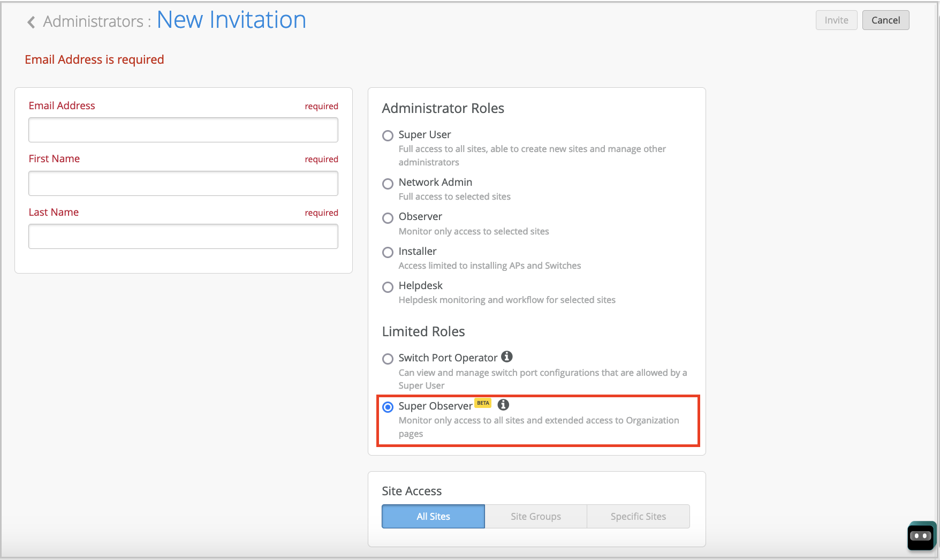
Task: Click the Last Name text box
Action: pos(183,236)
